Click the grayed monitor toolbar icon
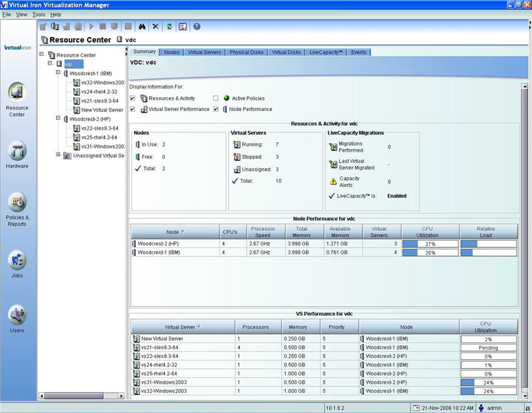 [114, 27]
